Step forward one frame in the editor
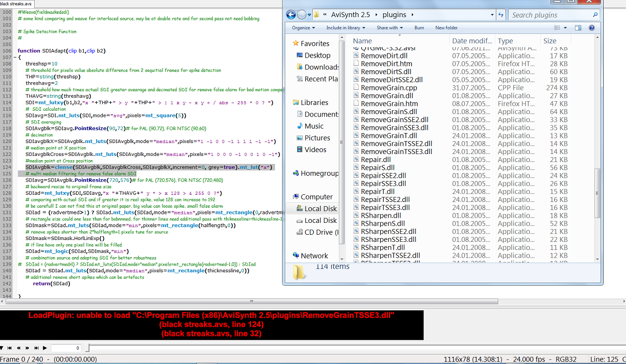626x364 pixels. click(27, 348)
